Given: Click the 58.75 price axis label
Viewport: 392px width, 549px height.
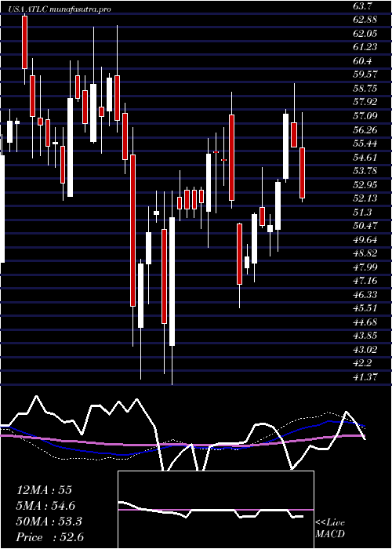Looking at the screenshot, I should (x=365, y=88).
